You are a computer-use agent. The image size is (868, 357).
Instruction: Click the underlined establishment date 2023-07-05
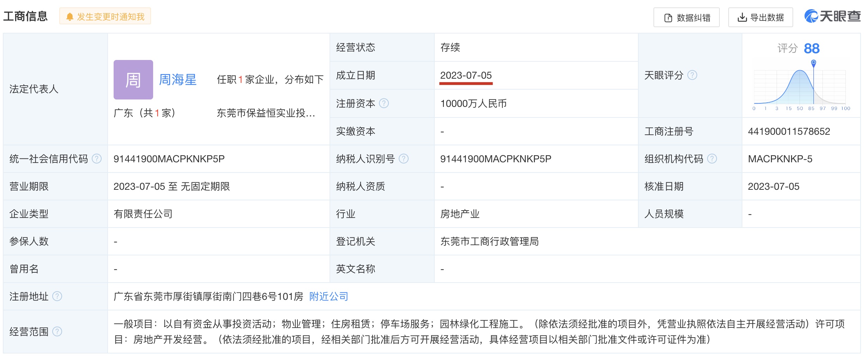[x=466, y=75]
